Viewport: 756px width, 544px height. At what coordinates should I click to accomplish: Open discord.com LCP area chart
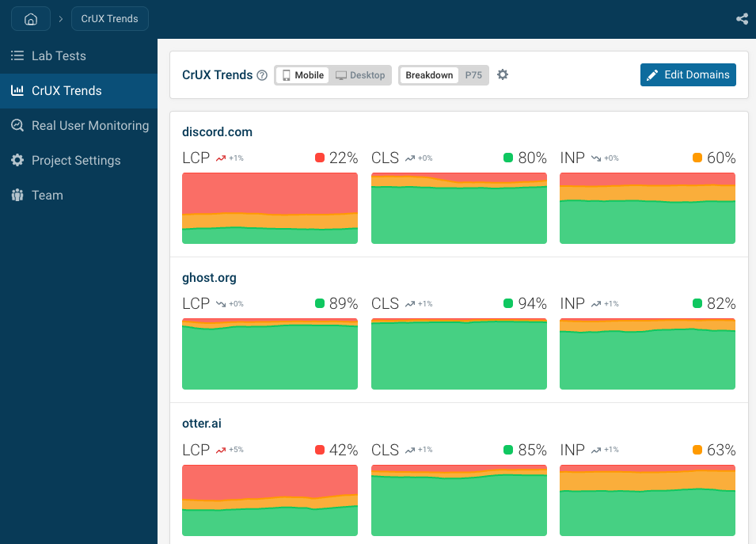[x=270, y=208]
